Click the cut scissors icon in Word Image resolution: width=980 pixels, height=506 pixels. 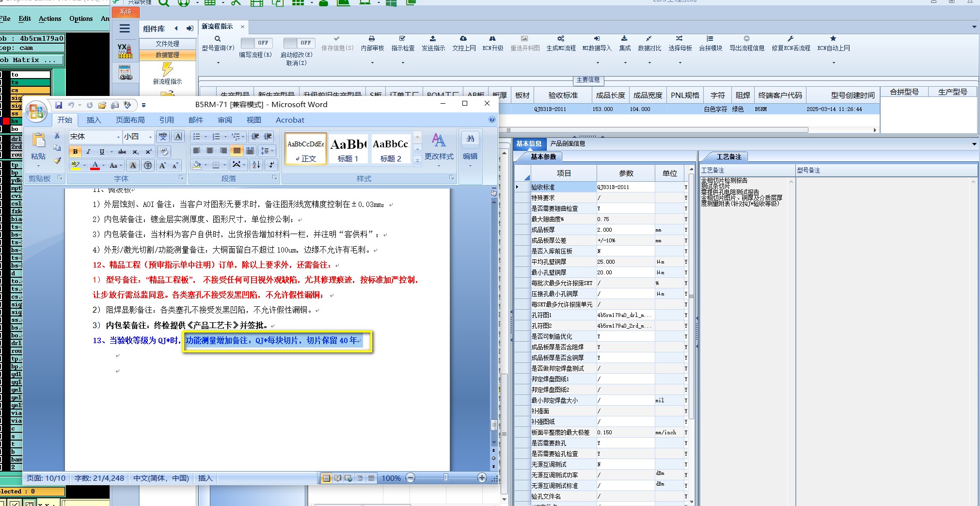click(57, 136)
